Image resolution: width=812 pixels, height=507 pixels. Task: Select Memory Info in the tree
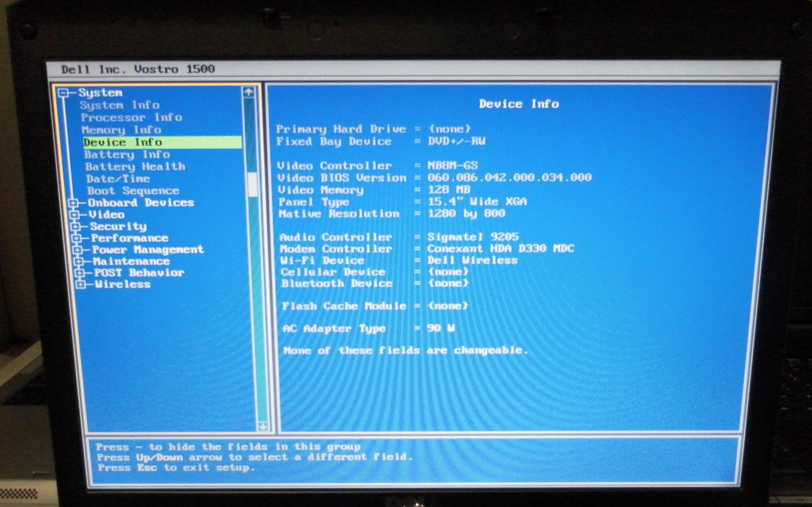(121, 130)
